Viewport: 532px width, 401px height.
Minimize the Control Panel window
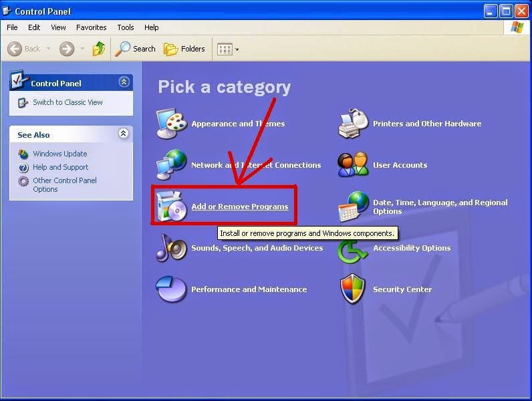tap(490, 11)
